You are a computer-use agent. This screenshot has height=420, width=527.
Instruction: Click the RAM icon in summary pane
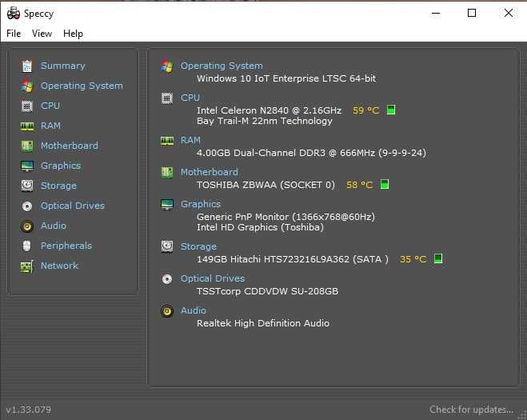(166, 141)
